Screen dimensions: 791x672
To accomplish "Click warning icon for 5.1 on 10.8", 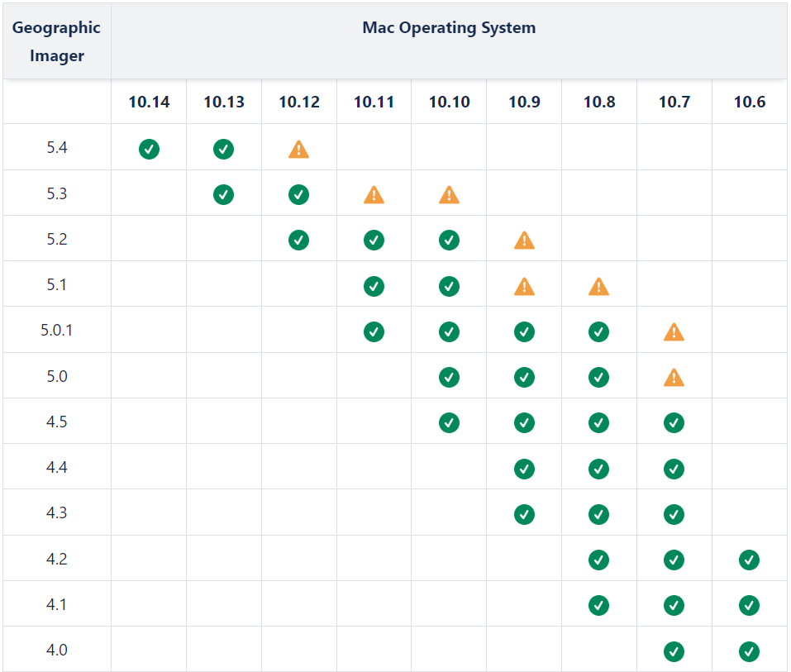I will click(599, 286).
